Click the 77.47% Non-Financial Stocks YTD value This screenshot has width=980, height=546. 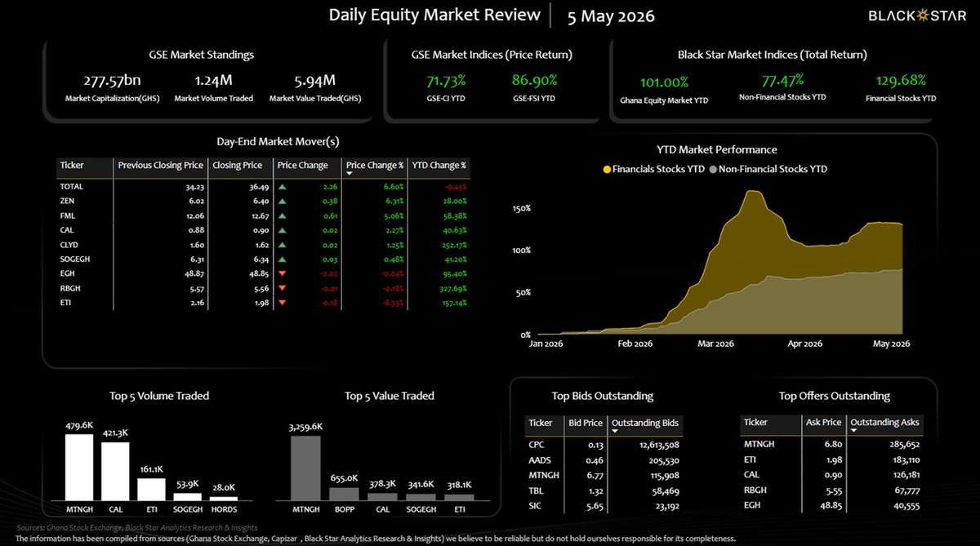[x=782, y=80]
